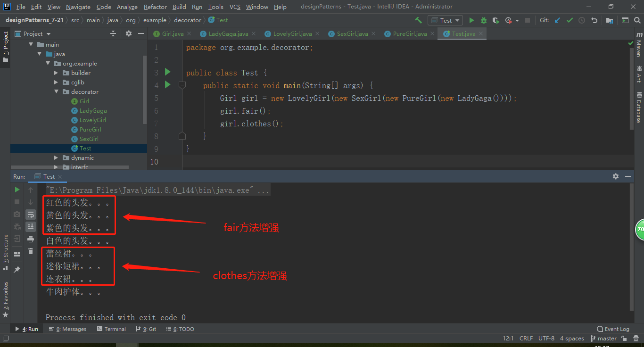Toggle the Ant tool window stripe button

[639, 74]
